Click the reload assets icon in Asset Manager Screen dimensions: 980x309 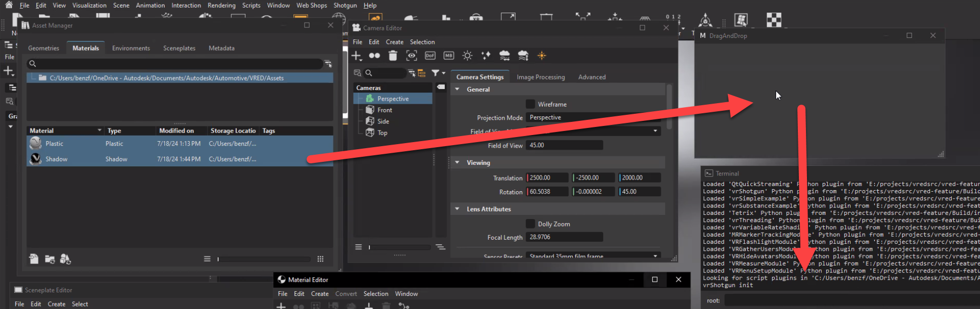tap(65, 259)
